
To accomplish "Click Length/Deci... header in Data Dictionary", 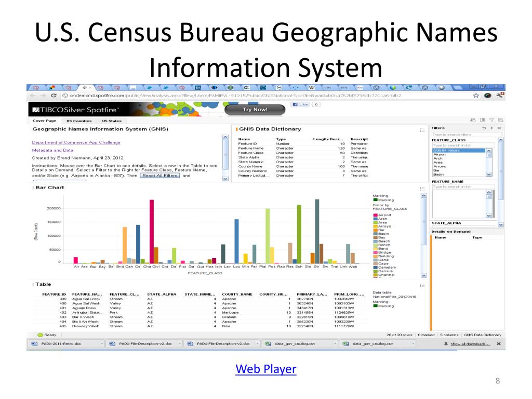I will (328, 139).
